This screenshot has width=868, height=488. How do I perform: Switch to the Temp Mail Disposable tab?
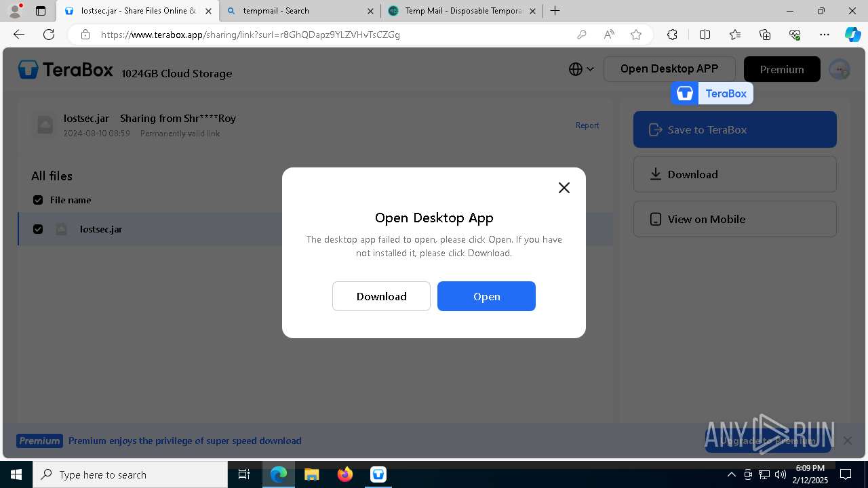coord(462,11)
